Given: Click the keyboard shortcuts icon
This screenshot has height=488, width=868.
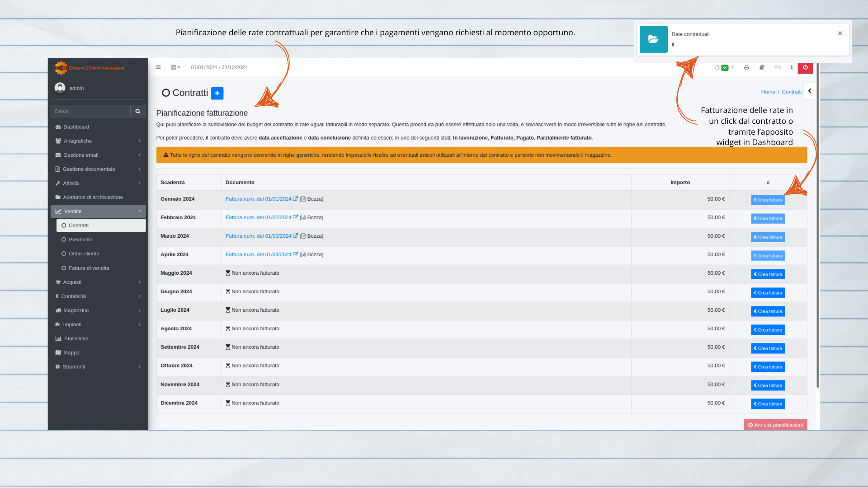Looking at the screenshot, I should [x=778, y=67].
